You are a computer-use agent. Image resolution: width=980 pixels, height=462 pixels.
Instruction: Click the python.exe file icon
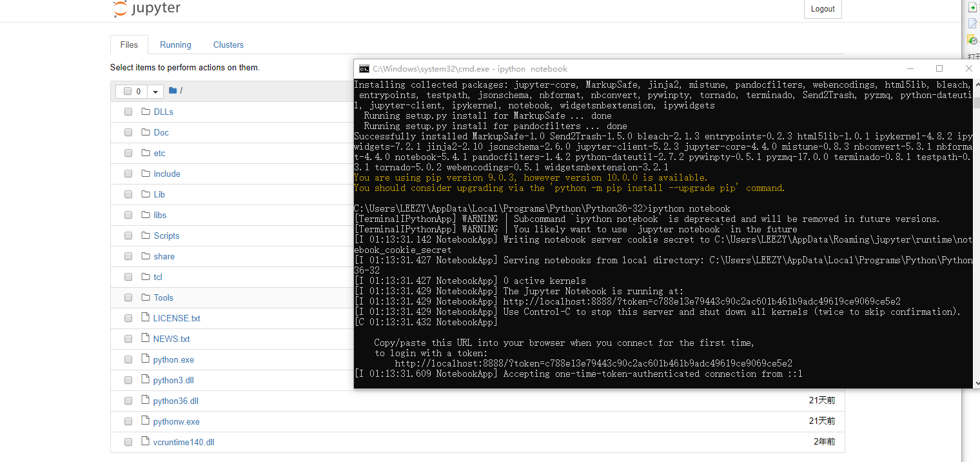point(146,359)
